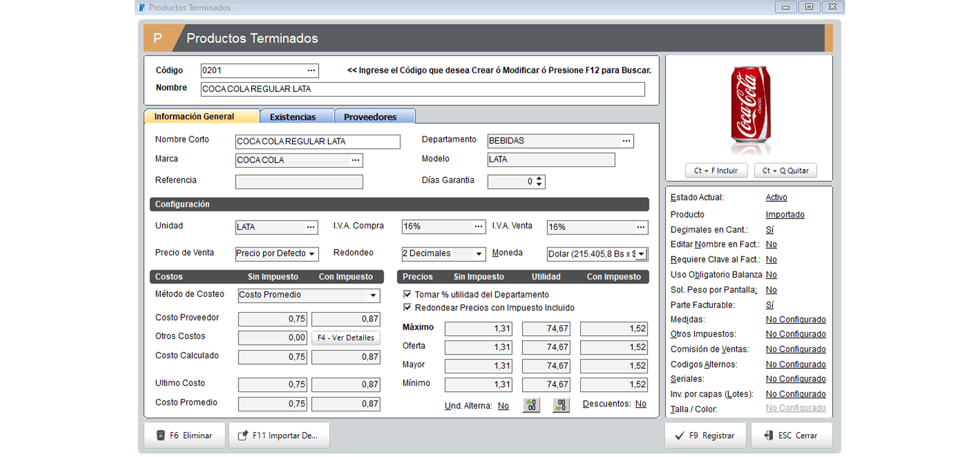980x457 pixels.
Task: Expand the Precio de Venta dropdown
Action: tap(312, 254)
